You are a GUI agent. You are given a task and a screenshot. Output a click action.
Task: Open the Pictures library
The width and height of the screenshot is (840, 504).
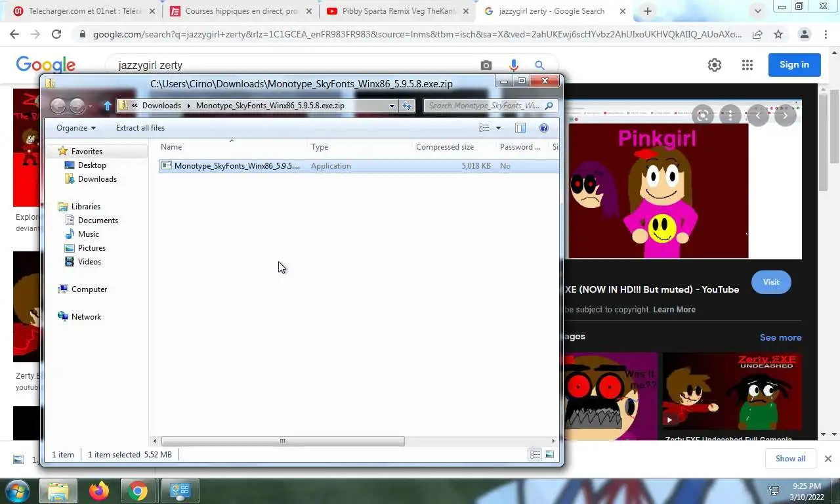click(91, 248)
